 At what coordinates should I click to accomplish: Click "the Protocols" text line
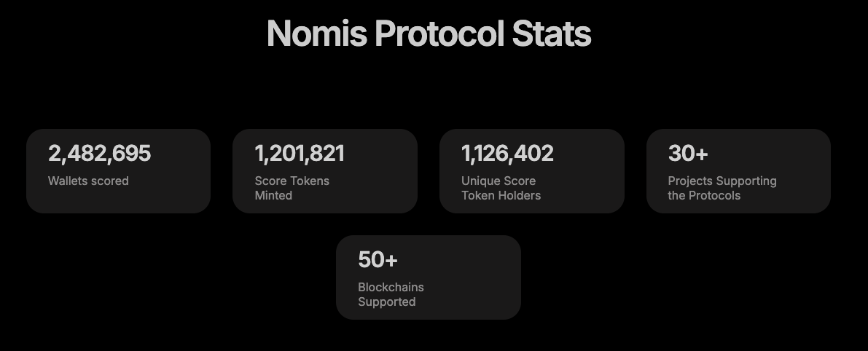pos(704,195)
